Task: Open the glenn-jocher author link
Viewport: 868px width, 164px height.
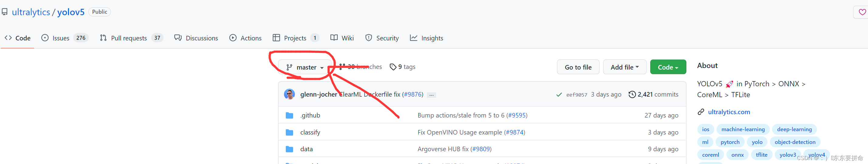Action: pos(318,95)
